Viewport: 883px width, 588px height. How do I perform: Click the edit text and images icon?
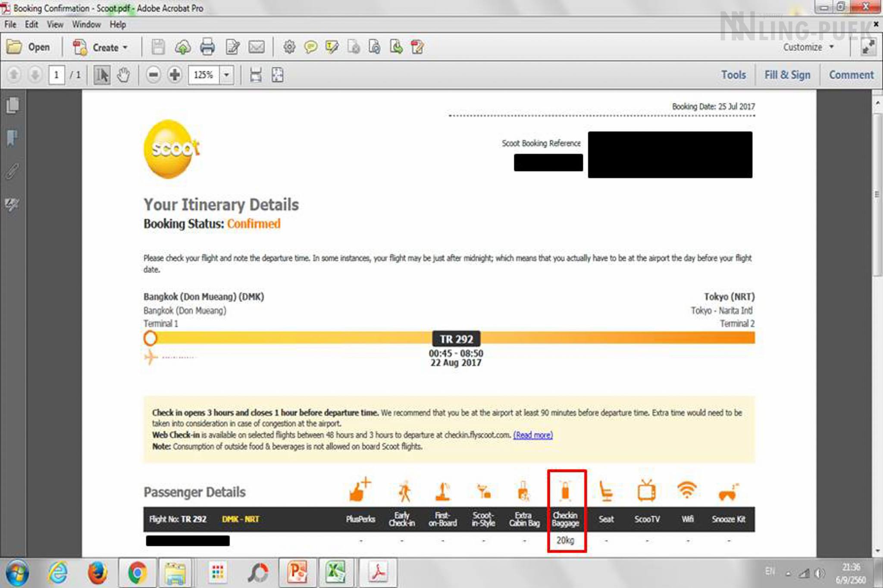pos(232,47)
